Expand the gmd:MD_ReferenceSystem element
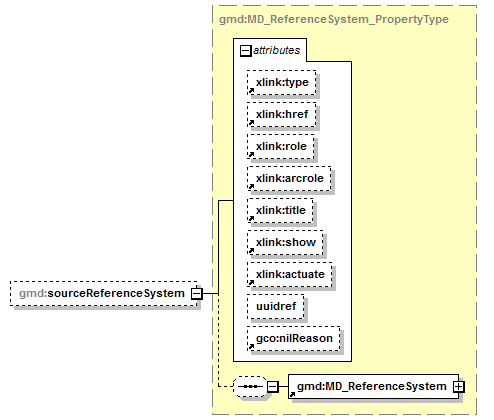This screenshot has height=420, width=494. click(x=458, y=387)
